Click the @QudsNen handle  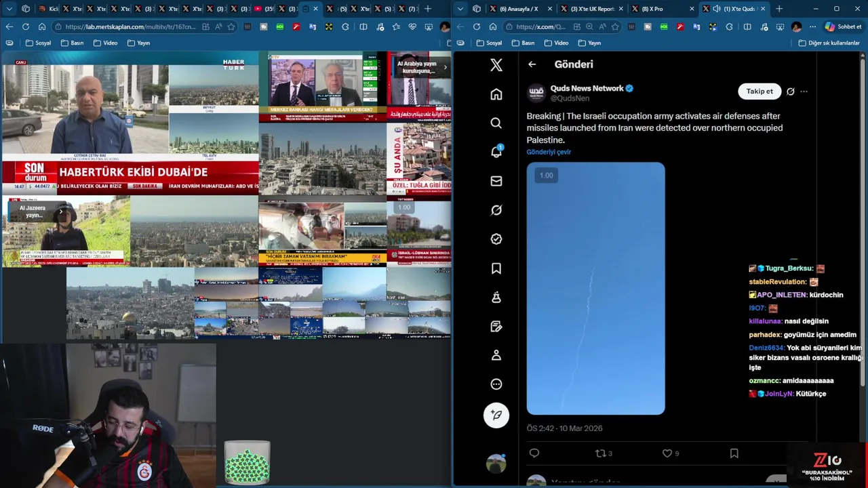[x=570, y=98]
